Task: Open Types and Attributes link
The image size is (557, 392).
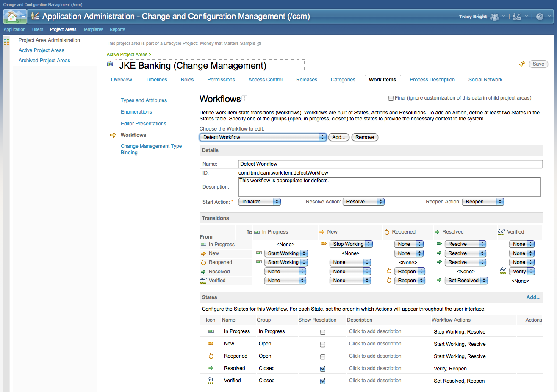Action: [x=144, y=100]
